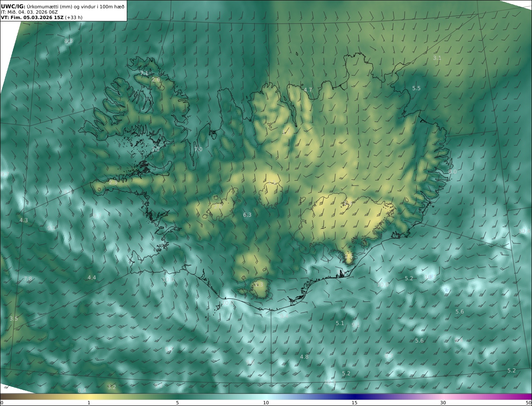
Task: Click the 4.4 value label
Action: point(92,278)
